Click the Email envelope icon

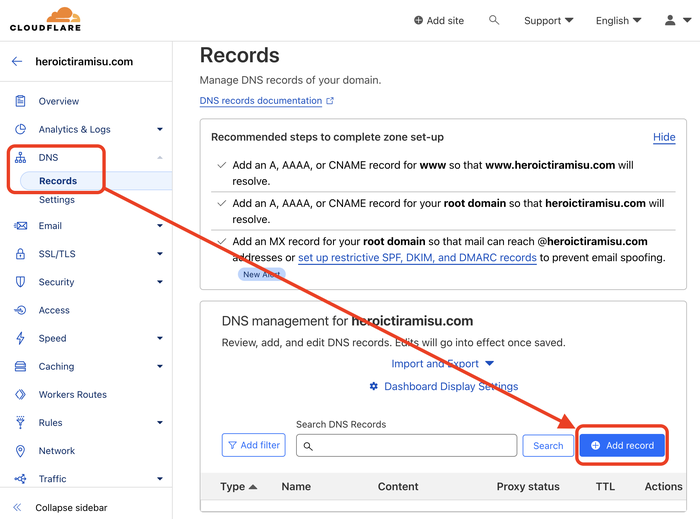click(x=20, y=226)
